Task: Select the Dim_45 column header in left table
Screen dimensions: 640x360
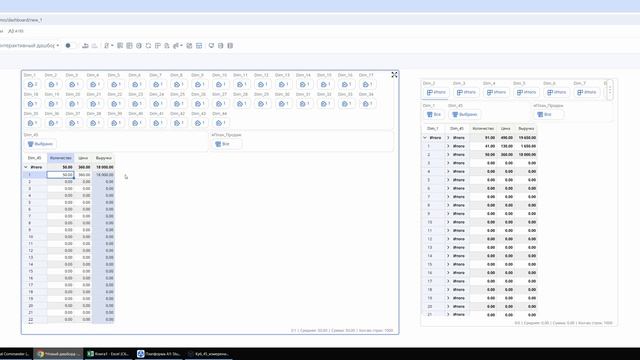Action: point(35,158)
